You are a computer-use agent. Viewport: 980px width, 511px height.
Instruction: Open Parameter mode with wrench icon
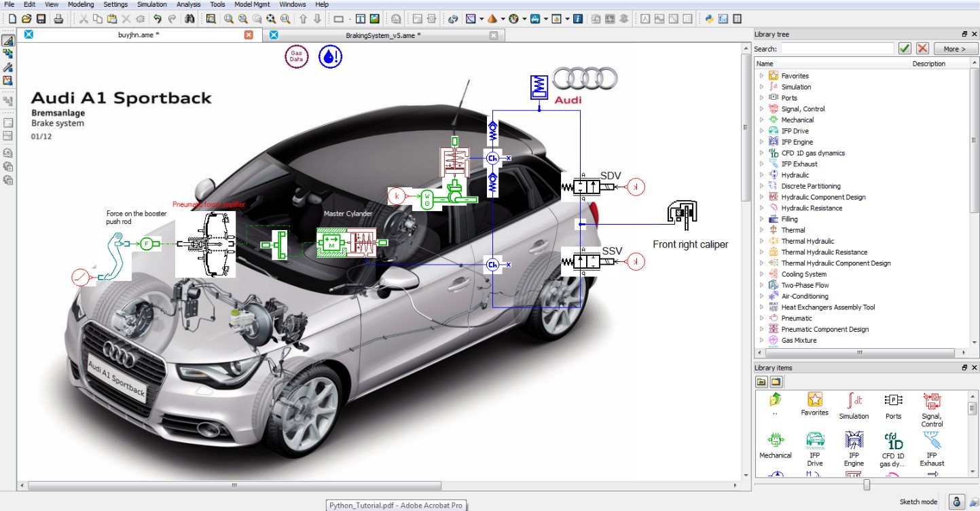[8, 67]
